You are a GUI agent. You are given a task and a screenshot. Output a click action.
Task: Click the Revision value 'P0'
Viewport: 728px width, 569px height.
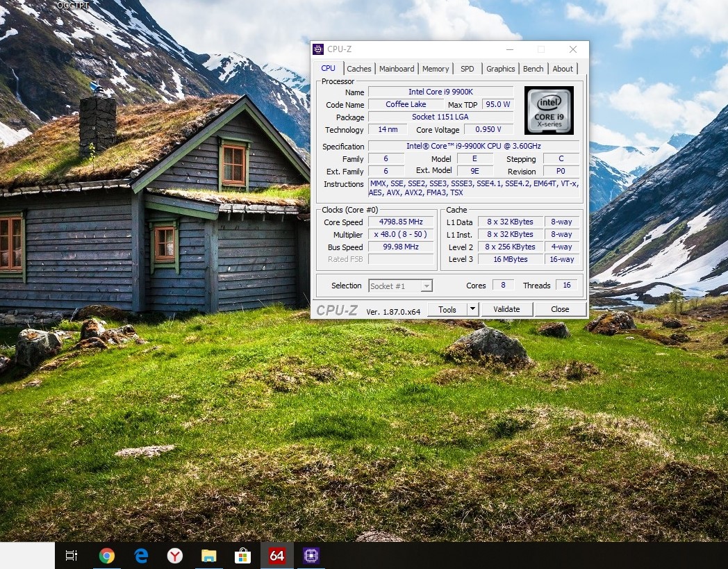561,171
